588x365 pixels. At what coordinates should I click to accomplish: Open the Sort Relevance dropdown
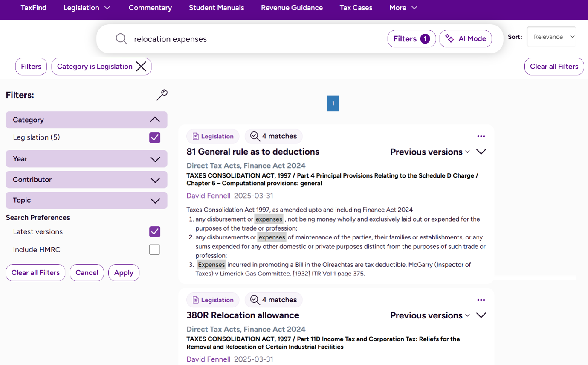[x=552, y=37]
